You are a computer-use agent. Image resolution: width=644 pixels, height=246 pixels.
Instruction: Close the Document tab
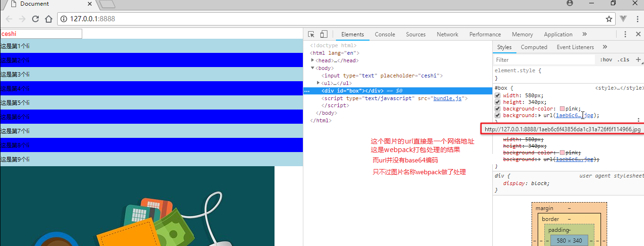pos(90,3)
